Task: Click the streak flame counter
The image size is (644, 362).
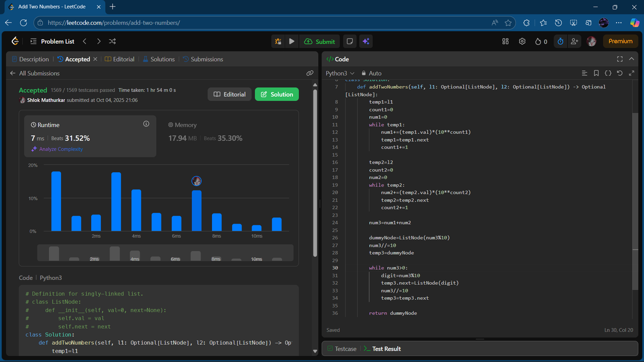Action: point(541,41)
